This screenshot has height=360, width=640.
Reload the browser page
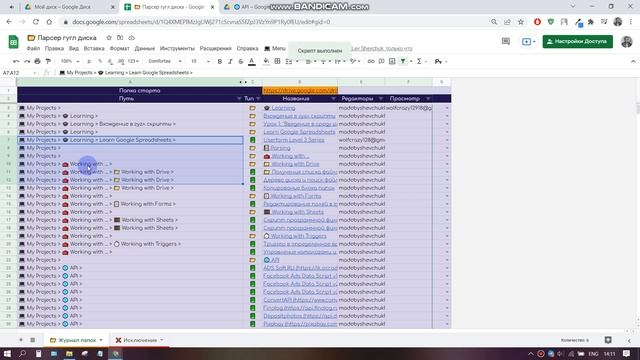36,22
